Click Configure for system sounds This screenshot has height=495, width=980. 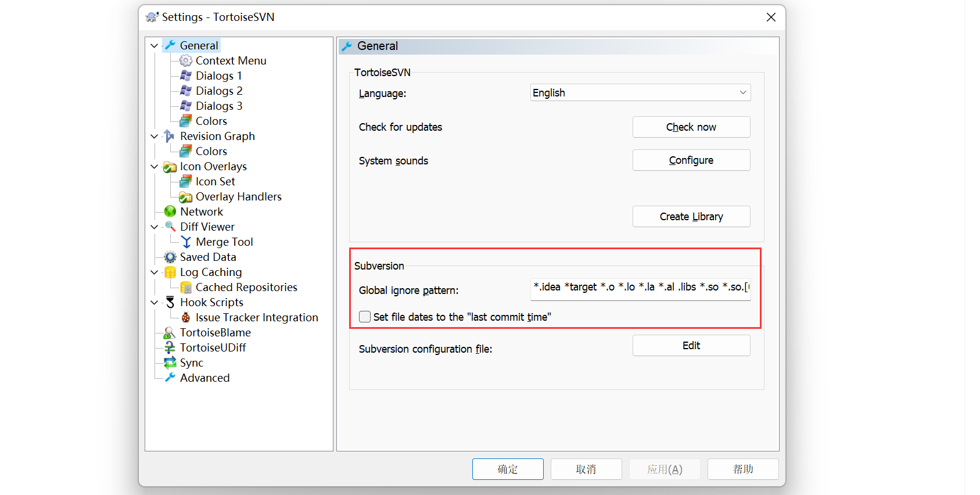pyautogui.click(x=691, y=160)
